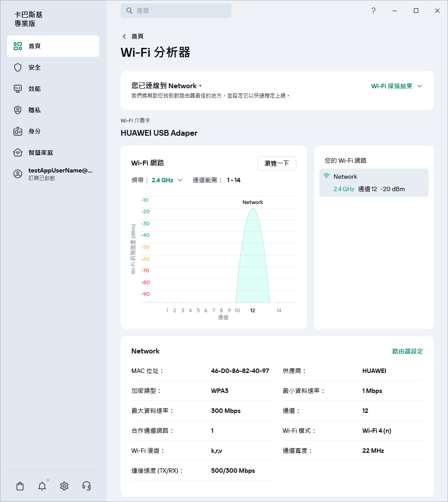Open the shopping bag store icon
The width and height of the screenshot is (448, 502).
20,486
